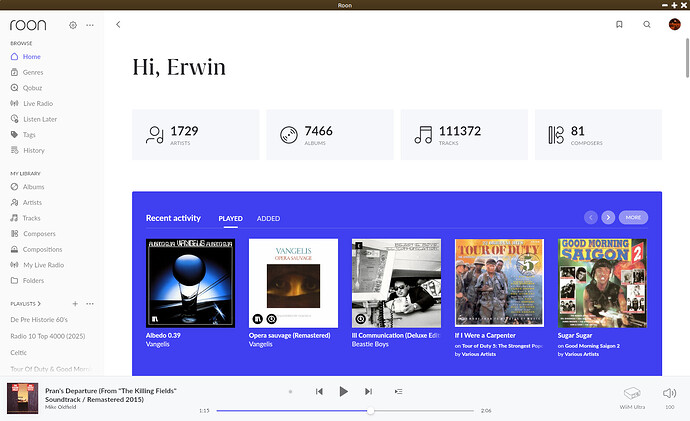
Task: Open search magnifier icon
Action: (x=647, y=25)
